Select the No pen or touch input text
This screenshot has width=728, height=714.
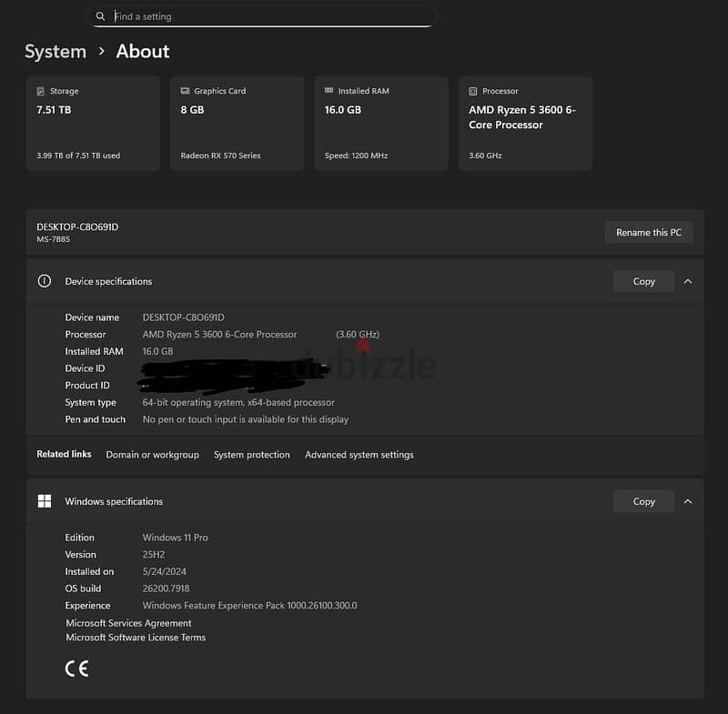[246, 419]
